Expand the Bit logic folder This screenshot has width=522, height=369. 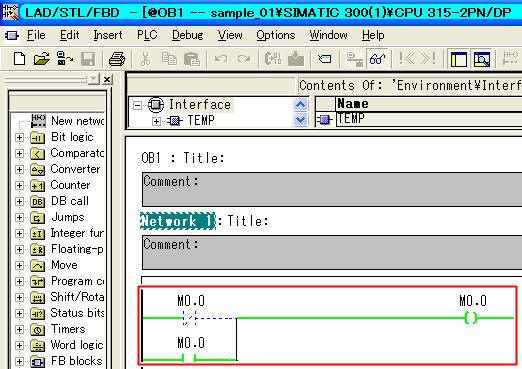[19, 137]
